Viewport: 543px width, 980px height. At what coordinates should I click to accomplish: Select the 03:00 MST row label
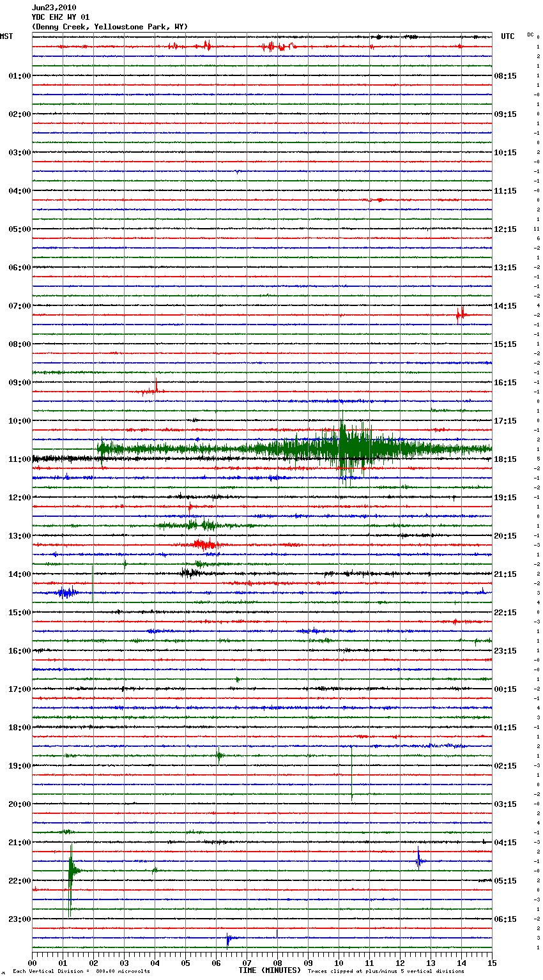click(20, 153)
